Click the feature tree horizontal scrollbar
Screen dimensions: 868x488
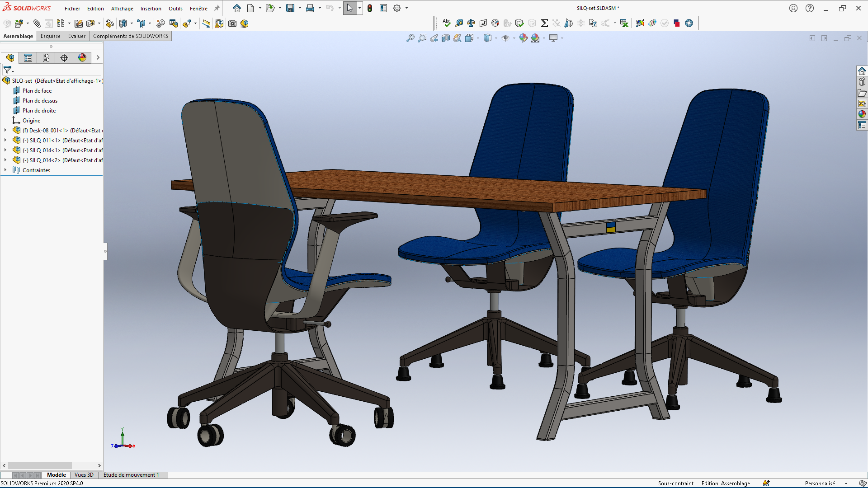pyautogui.click(x=40, y=465)
